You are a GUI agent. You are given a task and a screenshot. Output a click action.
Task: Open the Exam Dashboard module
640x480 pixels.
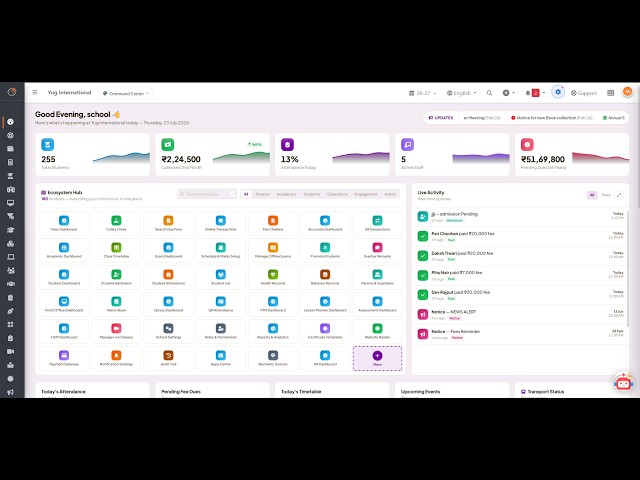(168, 250)
